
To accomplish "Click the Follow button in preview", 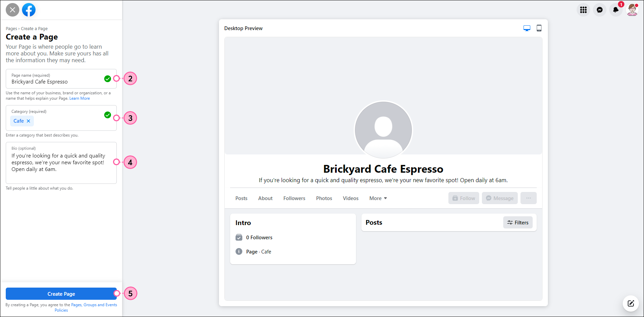I will click(464, 198).
